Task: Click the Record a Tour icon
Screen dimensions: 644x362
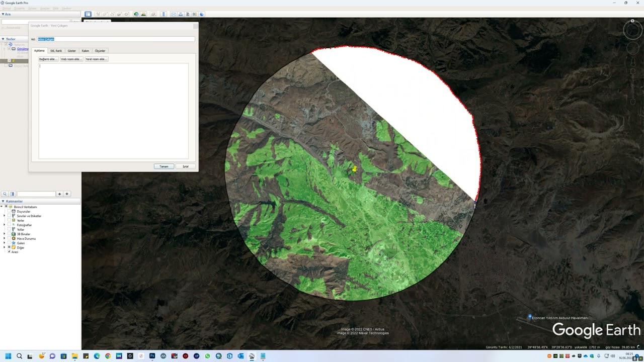Action: click(x=126, y=14)
